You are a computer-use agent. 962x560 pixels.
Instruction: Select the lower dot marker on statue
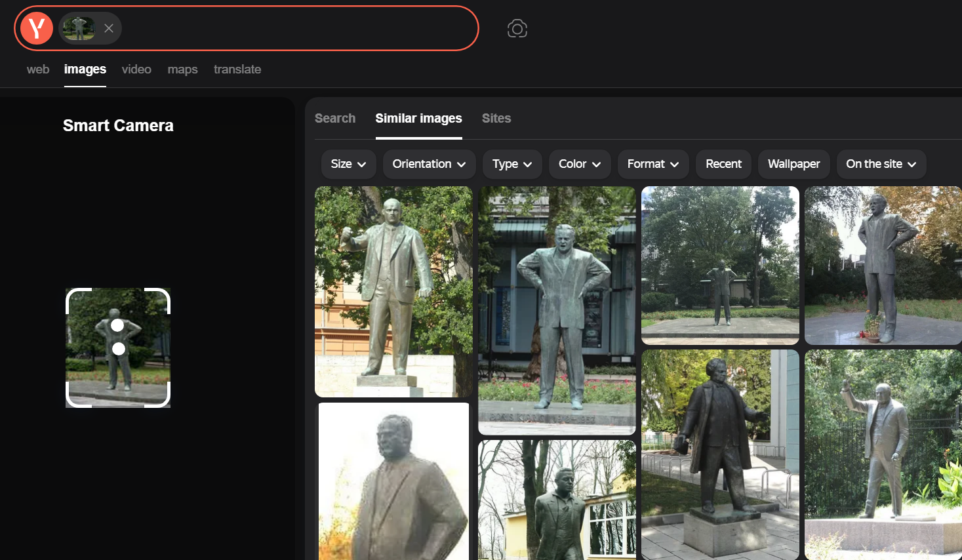[119, 349]
